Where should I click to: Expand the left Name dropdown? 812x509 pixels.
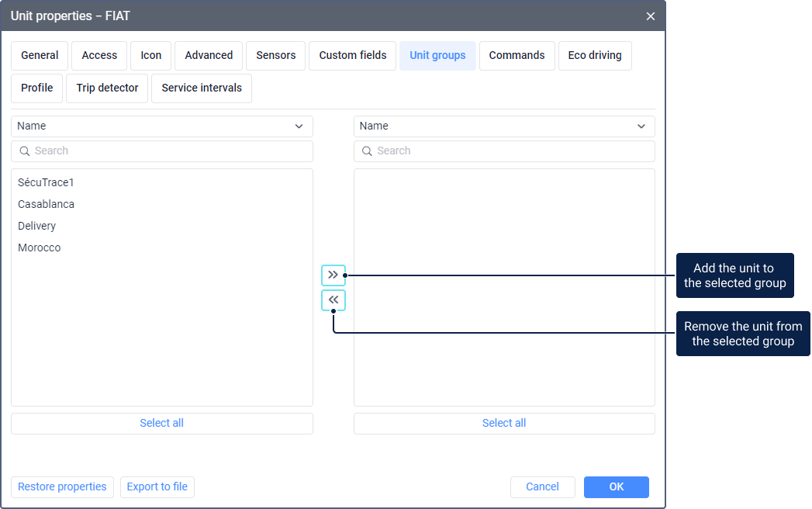pos(161,126)
